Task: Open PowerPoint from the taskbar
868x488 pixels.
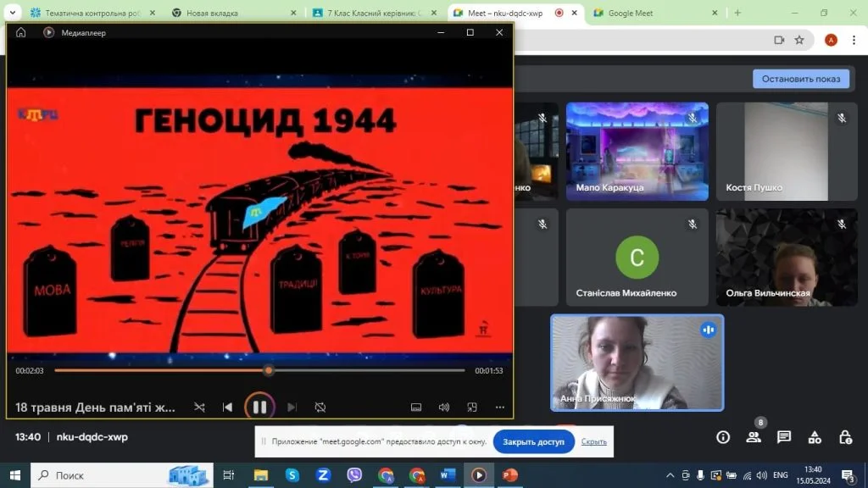Action: point(509,475)
